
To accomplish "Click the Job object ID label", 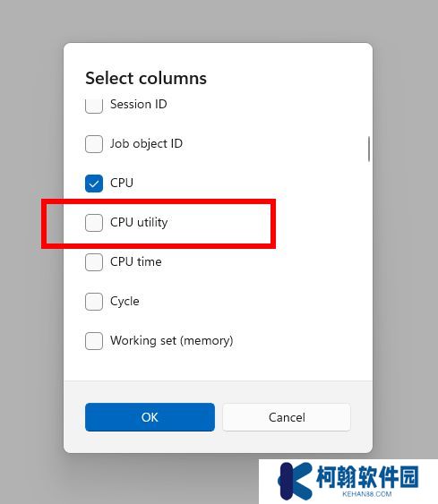I will pos(146,143).
